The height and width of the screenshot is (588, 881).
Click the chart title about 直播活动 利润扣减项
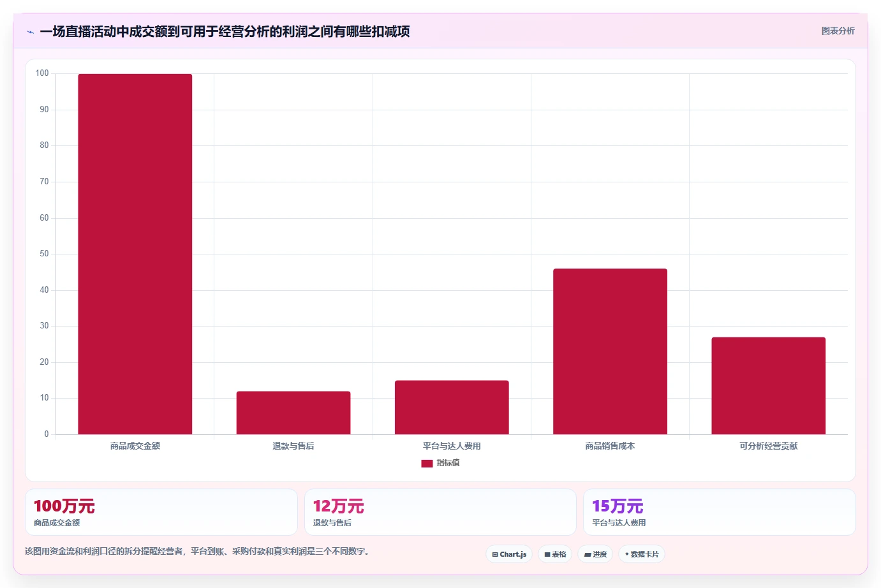pyautogui.click(x=225, y=31)
